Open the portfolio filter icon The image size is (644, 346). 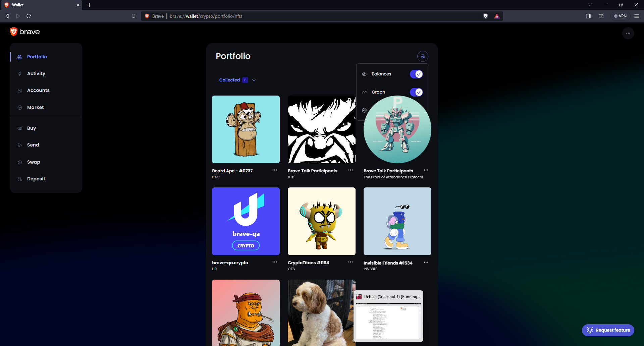point(423,56)
